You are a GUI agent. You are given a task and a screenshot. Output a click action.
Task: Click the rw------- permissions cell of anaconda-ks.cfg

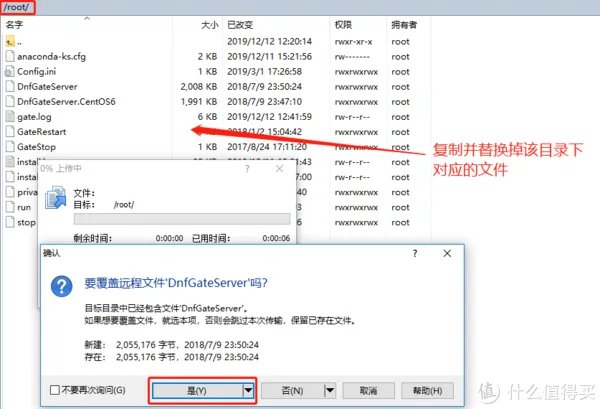click(x=352, y=57)
